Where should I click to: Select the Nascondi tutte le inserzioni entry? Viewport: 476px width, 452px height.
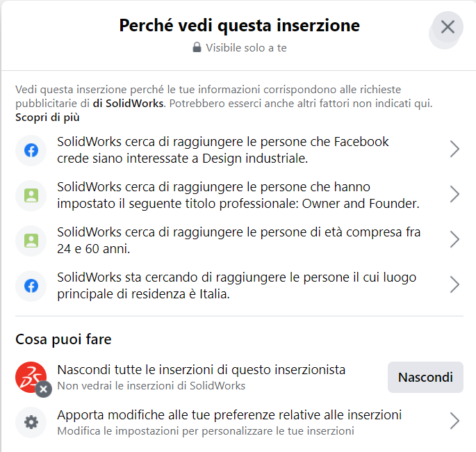(x=202, y=378)
